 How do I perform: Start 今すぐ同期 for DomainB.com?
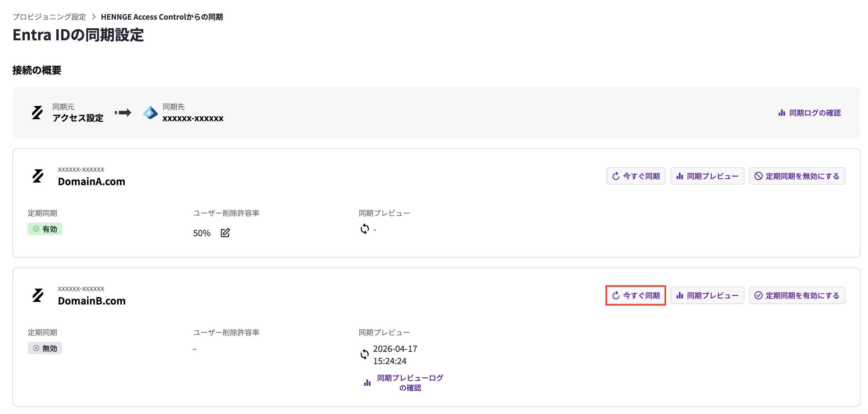pos(636,295)
